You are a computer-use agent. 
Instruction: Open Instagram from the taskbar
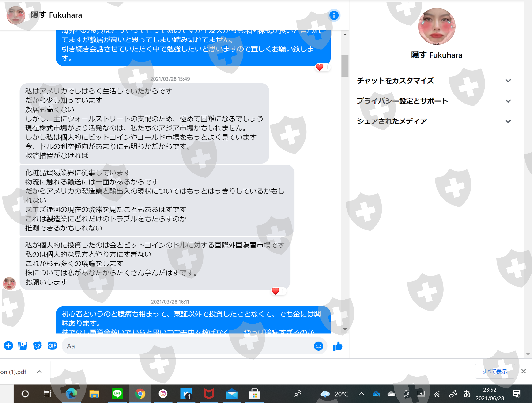[163, 394]
